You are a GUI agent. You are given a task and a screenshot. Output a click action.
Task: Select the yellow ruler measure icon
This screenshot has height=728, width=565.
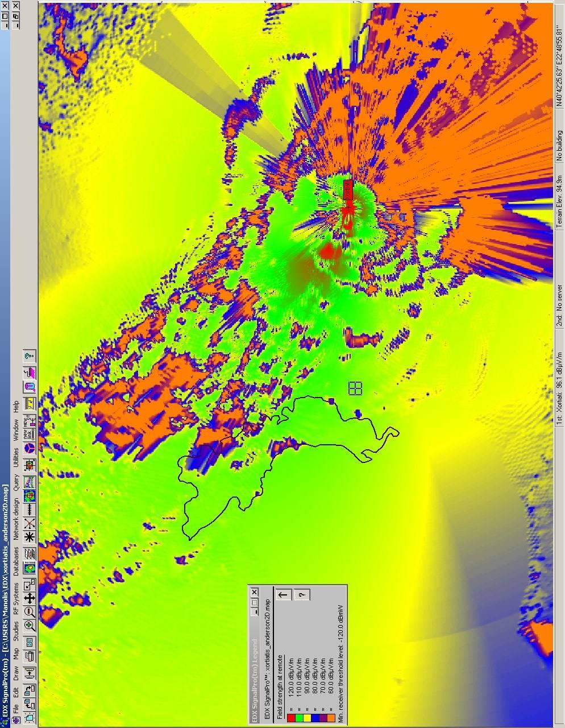pos(28,403)
